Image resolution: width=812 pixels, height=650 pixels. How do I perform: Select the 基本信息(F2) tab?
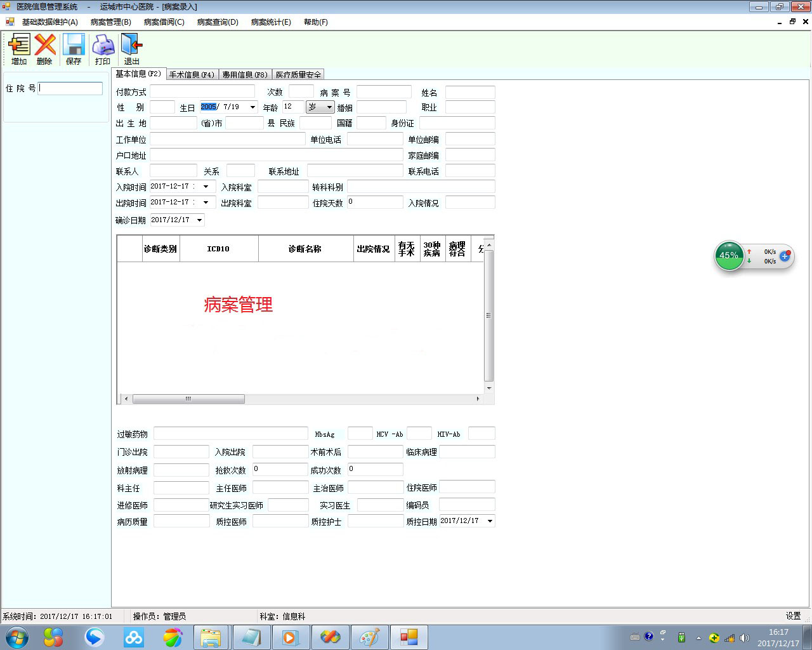(138, 74)
